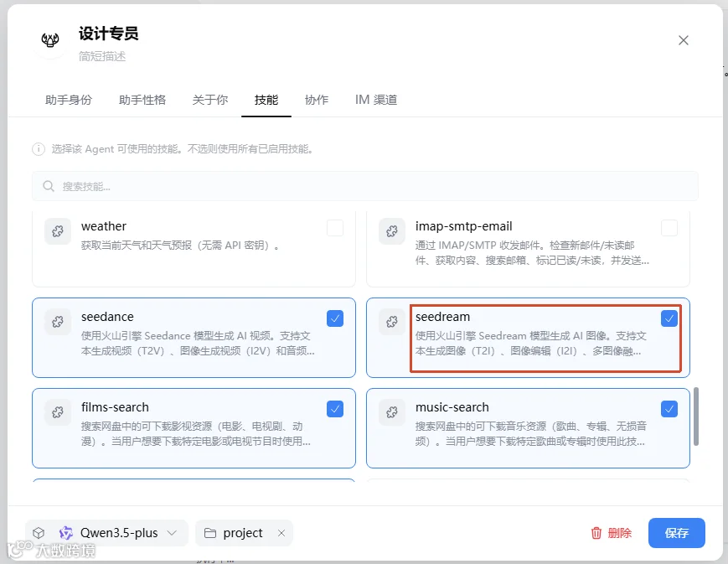Click the music-search skill puzzle icon
This screenshot has width=728, height=564.
392,412
